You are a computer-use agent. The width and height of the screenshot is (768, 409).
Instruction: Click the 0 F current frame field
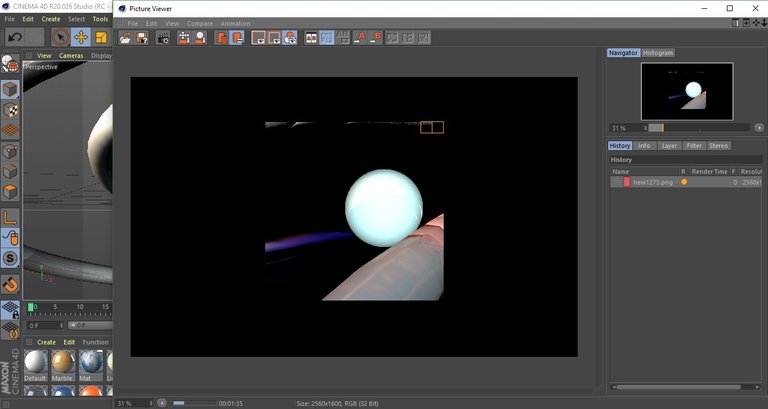click(x=46, y=325)
